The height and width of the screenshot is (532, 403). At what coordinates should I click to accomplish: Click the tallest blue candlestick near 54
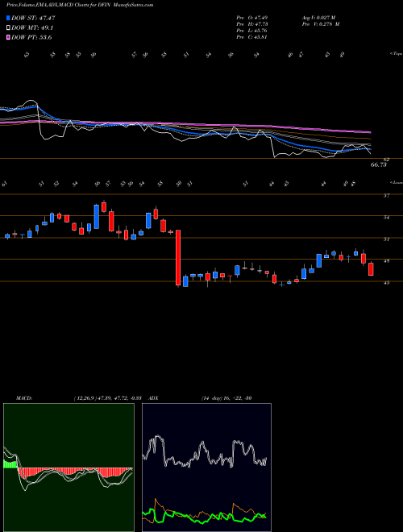click(x=97, y=217)
